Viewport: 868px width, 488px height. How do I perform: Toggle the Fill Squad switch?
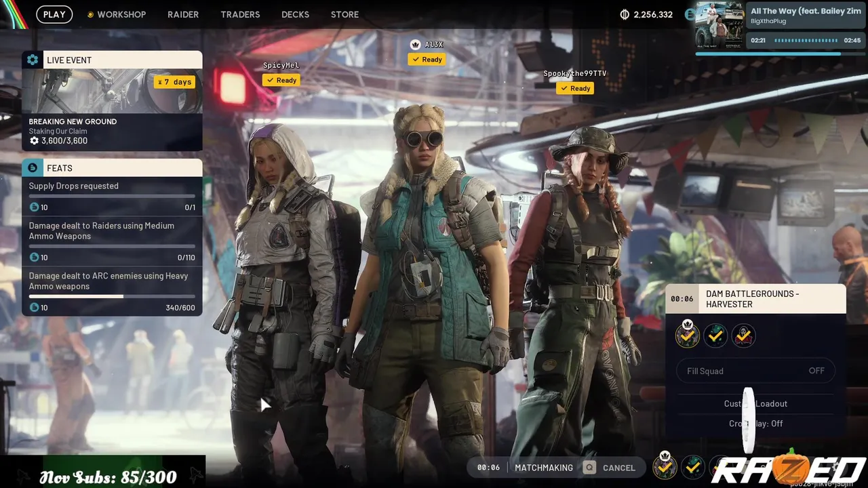[755, 371]
